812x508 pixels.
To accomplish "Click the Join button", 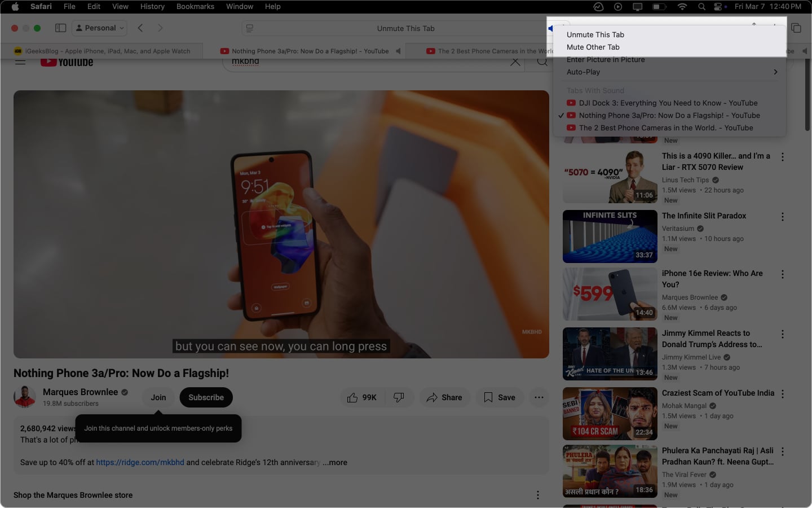I will pos(158,397).
